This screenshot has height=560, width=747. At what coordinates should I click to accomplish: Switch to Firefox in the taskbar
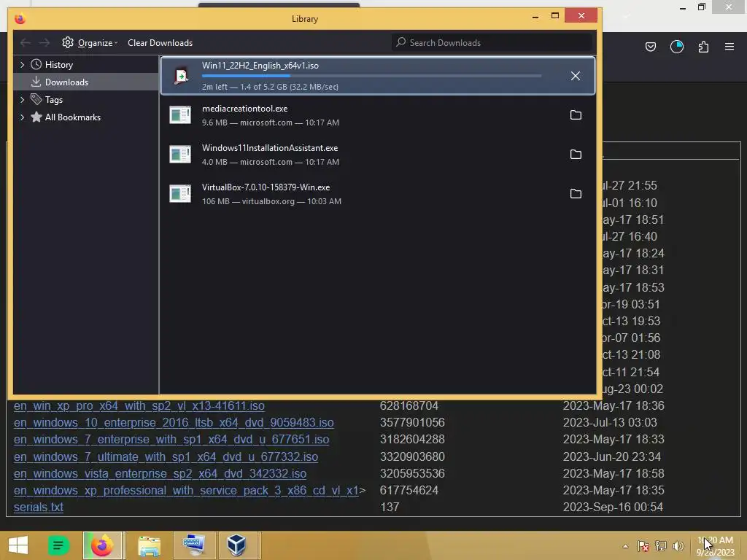(102, 545)
